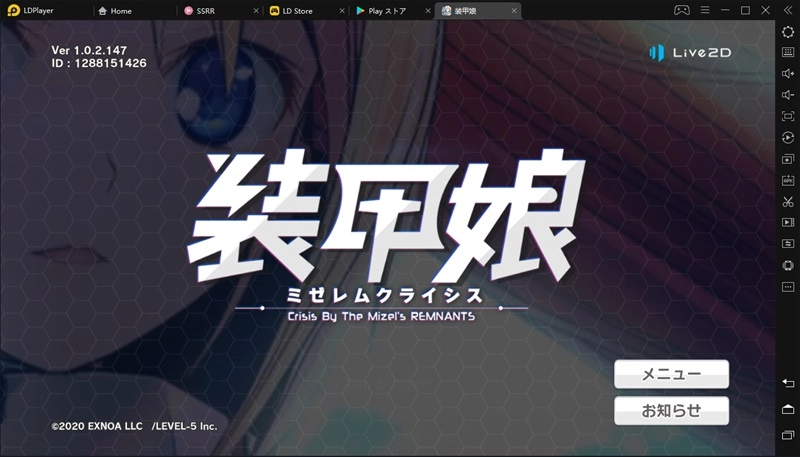Click the install APK icon
The width and height of the screenshot is (800, 457).
click(x=788, y=181)
